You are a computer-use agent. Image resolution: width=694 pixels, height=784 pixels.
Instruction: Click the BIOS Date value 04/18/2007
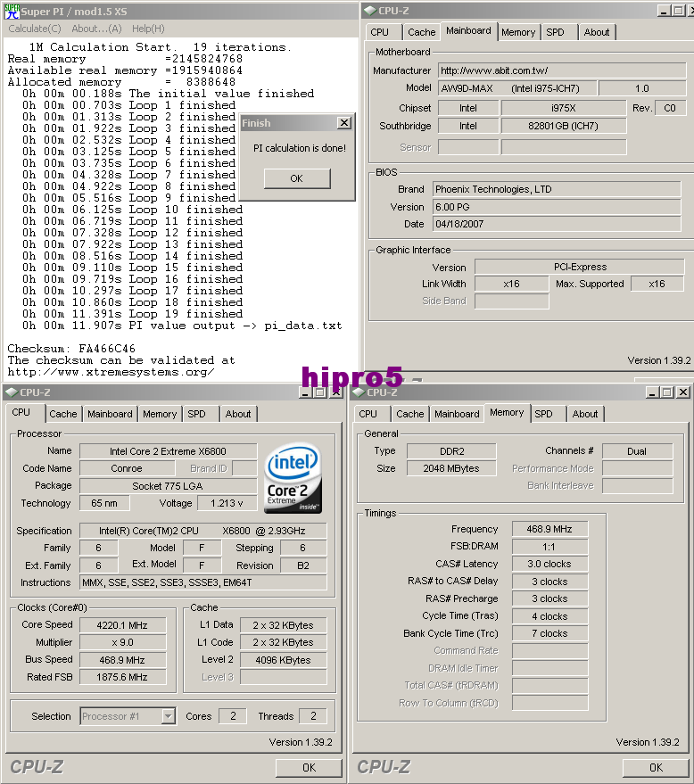(557, 224)
